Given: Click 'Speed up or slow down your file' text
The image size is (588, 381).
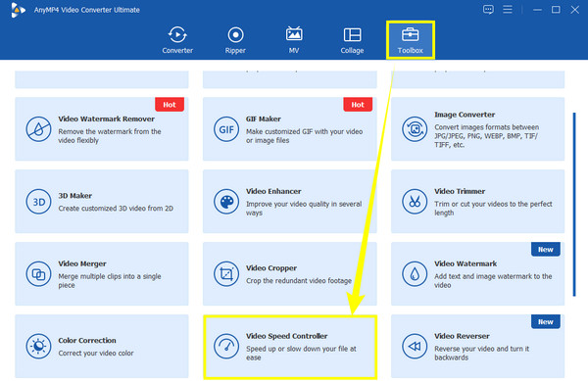Looking at the screenshot, I should click(x=301, y=353).
